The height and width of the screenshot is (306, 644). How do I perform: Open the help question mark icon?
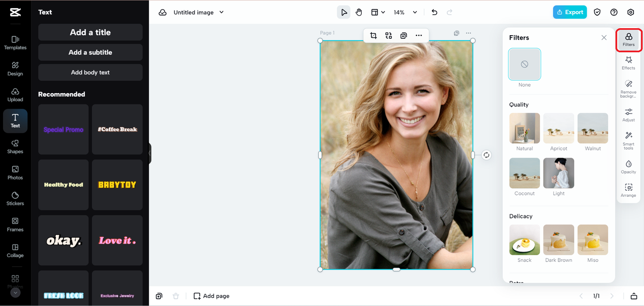coord(614,12)
